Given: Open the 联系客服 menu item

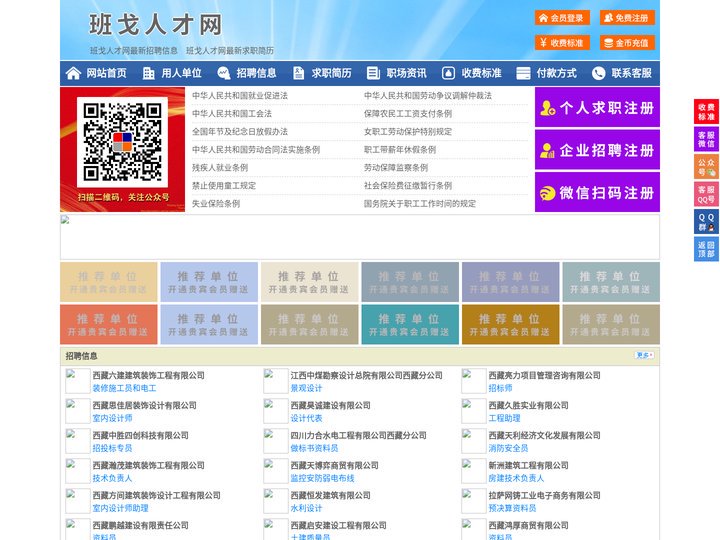Looking at the screenshot, I should point(631,73).
